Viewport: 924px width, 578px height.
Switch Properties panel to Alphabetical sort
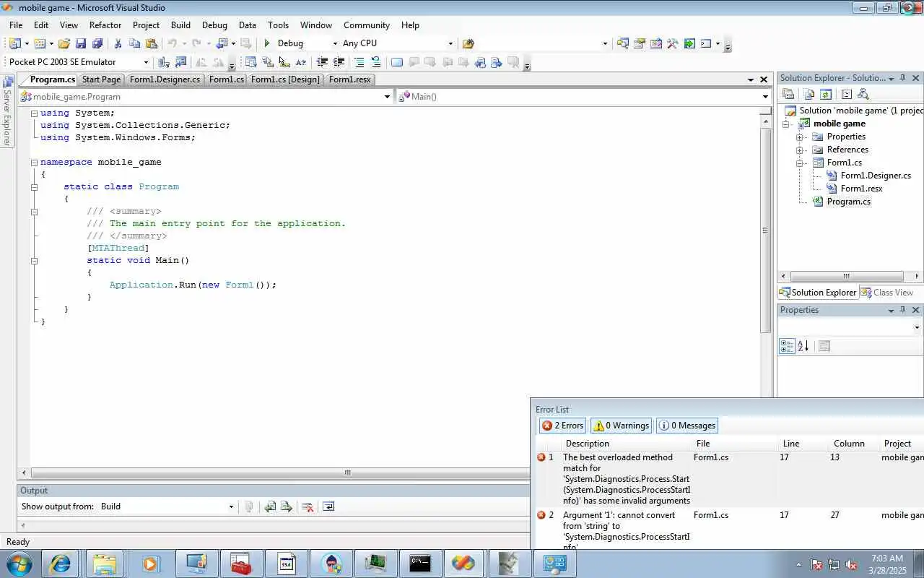(803, 346)
